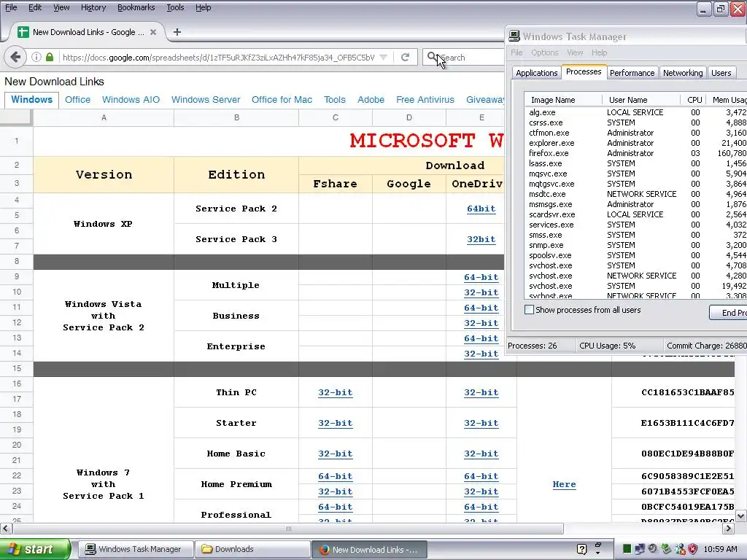Click the search magnifier icon
Viewport: 747px width, 560px height.
[432, 57]
